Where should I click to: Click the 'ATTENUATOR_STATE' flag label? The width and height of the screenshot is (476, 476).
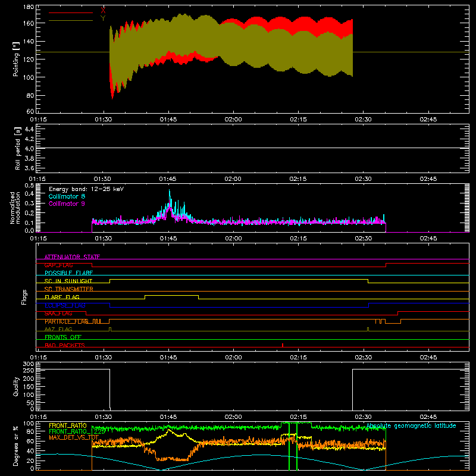point(72,257)
